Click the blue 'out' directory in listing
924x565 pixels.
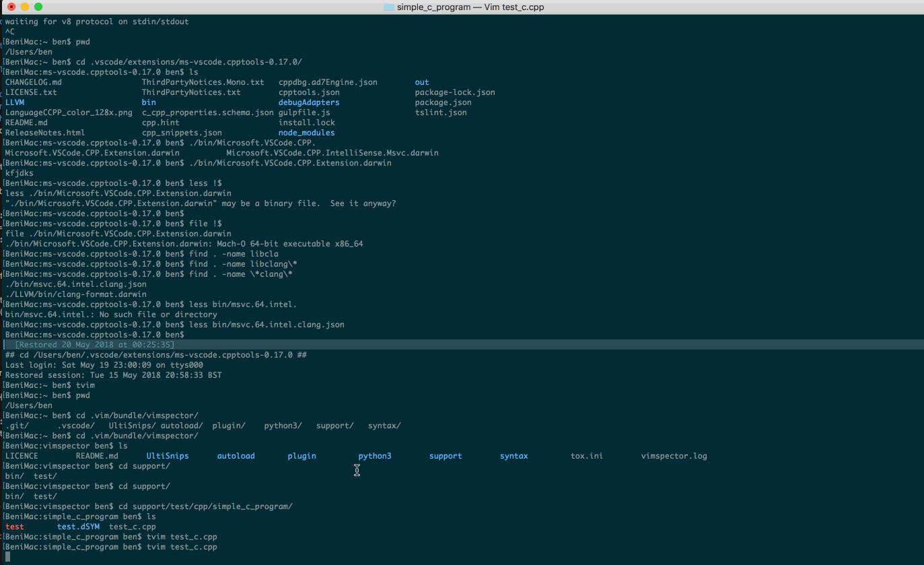click(422, 82)
